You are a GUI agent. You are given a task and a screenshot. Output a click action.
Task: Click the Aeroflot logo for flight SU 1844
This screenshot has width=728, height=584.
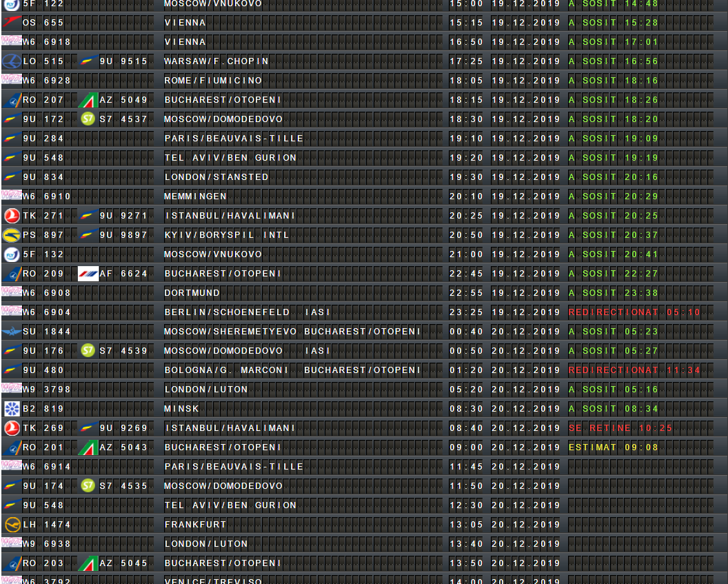pos(11,332)
